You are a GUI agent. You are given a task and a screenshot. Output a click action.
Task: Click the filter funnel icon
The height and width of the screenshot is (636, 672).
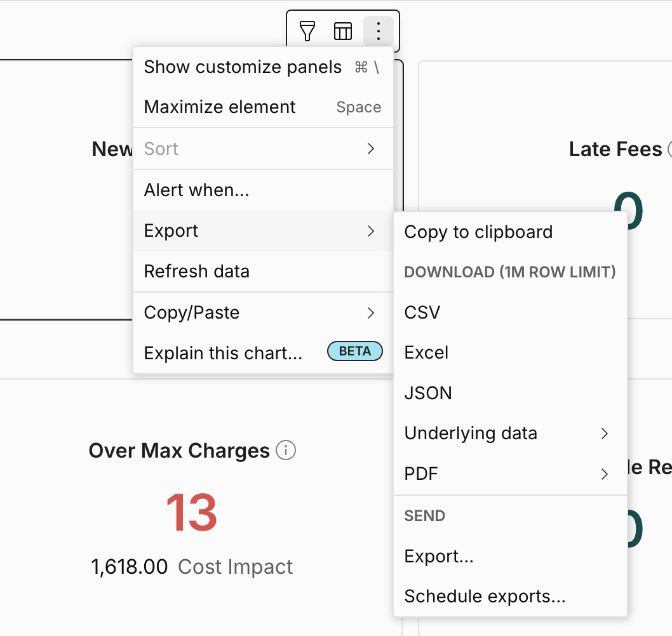pos(307,31)
